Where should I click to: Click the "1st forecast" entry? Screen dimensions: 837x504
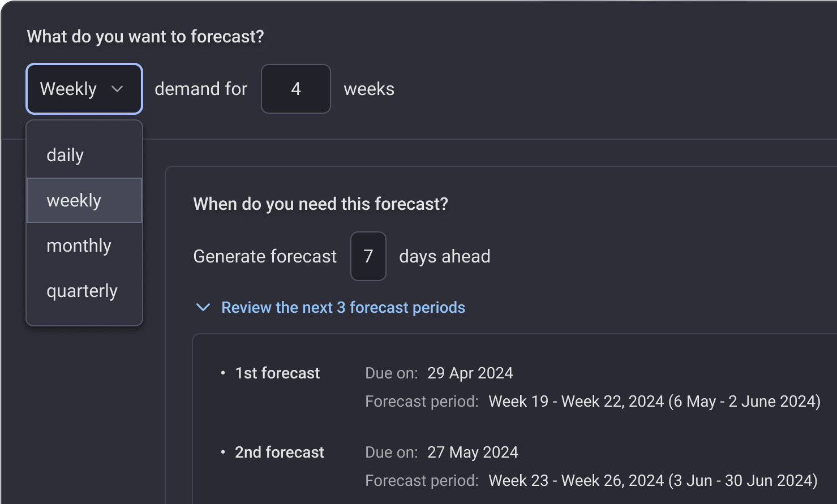coord(277,373)
